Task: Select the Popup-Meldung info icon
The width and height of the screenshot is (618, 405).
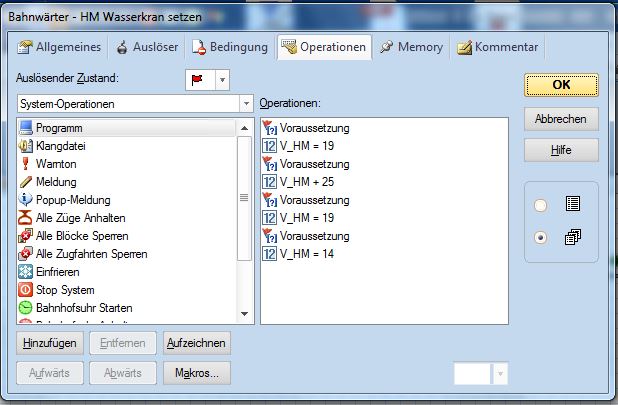Action: [26, 200]
